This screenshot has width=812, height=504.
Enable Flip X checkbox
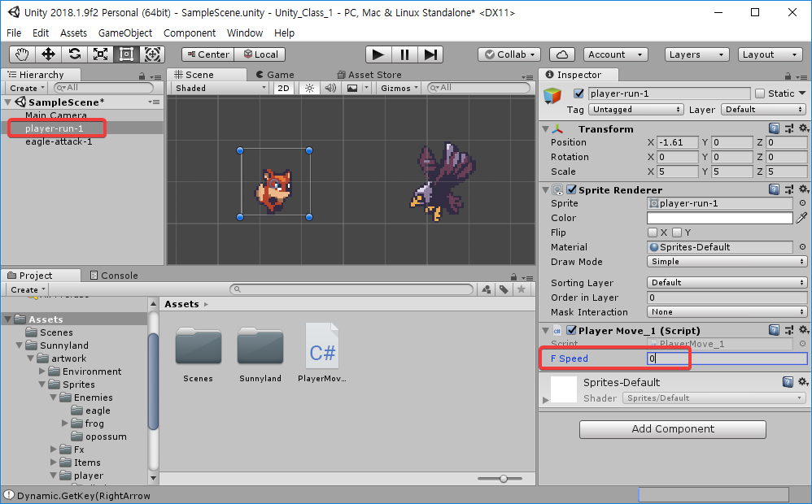(653, 232)
